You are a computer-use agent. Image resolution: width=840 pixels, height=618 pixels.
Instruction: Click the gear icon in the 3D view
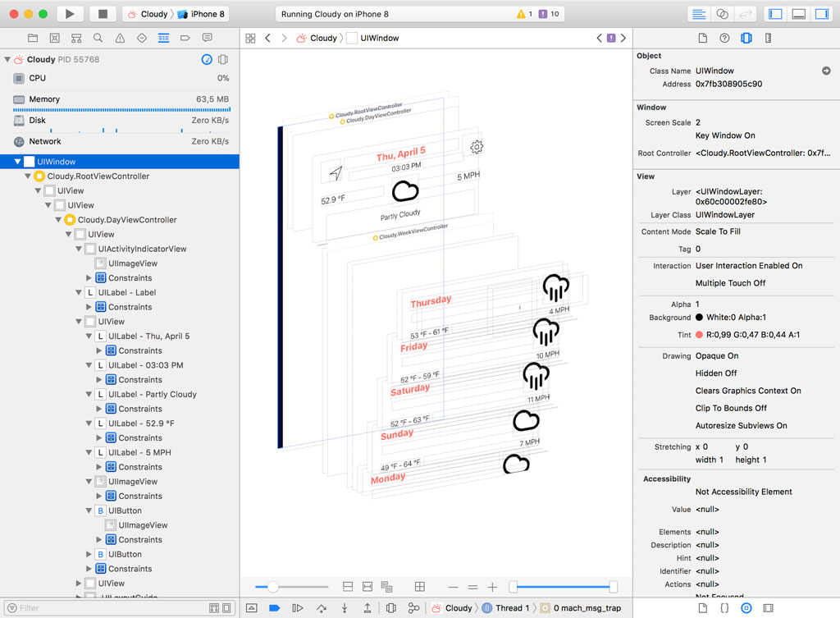coord(477,147)
